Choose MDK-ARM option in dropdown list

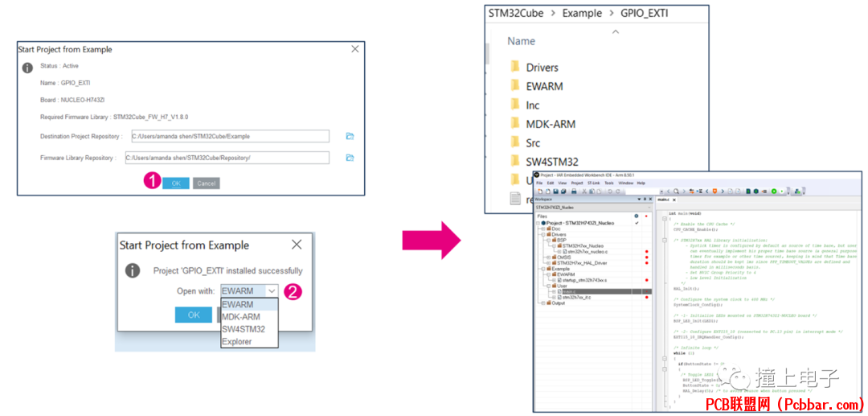(x=249, y=317)
